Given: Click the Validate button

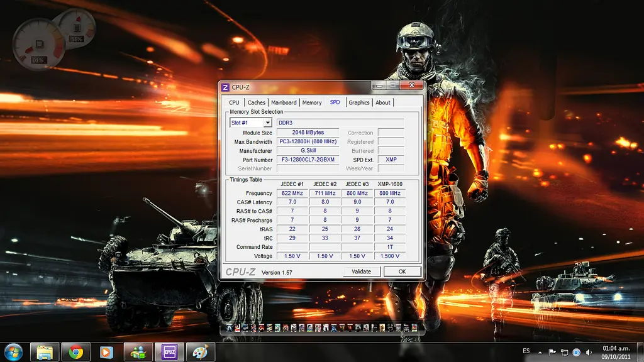Looking at the screenshot, I should [362, 271].
